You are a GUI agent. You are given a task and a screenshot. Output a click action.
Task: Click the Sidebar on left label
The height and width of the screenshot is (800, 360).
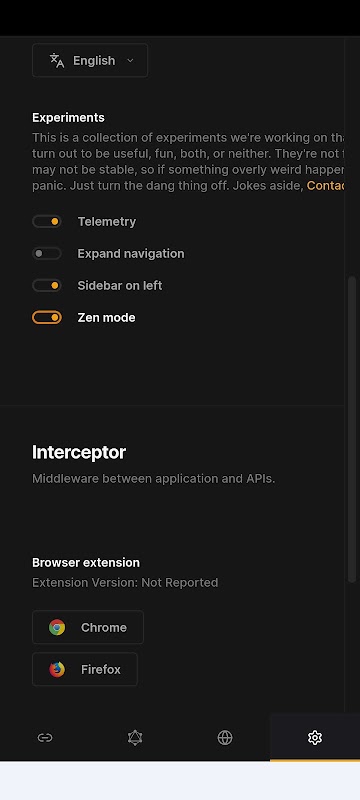tap(120, 285)
